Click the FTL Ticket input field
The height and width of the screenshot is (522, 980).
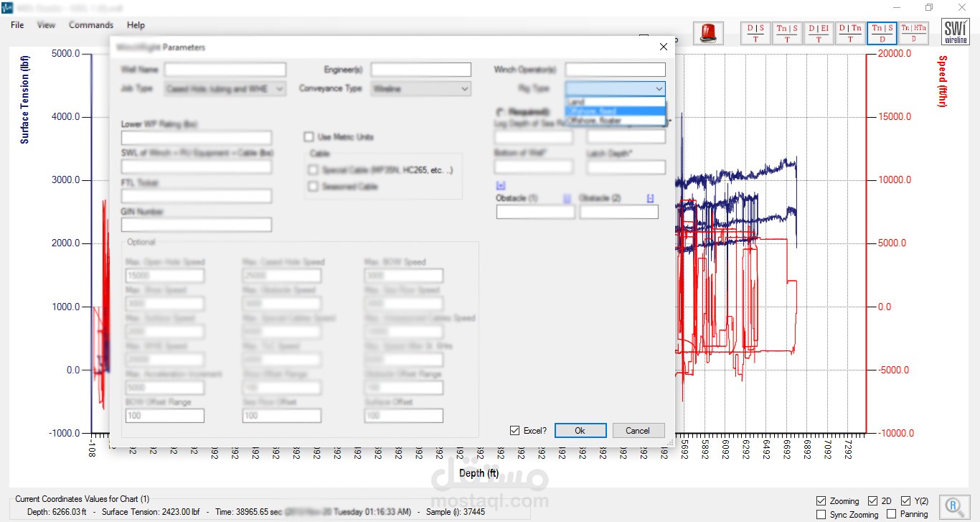point(197,196)
